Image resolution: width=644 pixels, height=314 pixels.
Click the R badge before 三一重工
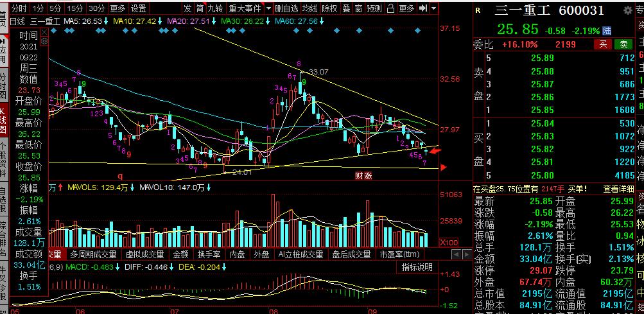click(x=477, y=11)
